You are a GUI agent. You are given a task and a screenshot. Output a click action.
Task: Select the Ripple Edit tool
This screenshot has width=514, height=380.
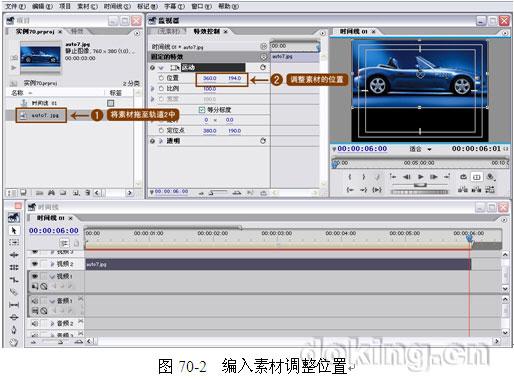click(x=14, y=255)
